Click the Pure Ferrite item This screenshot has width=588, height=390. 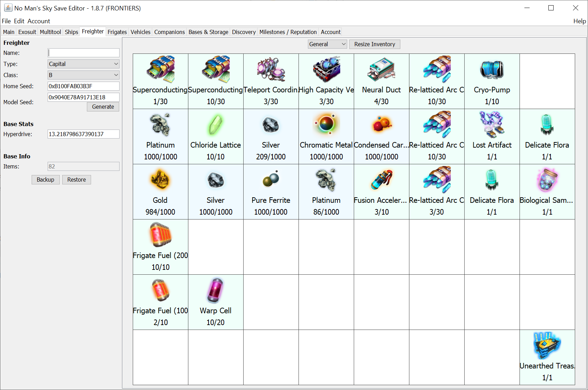pyautogui.click(x=271, y=192)
